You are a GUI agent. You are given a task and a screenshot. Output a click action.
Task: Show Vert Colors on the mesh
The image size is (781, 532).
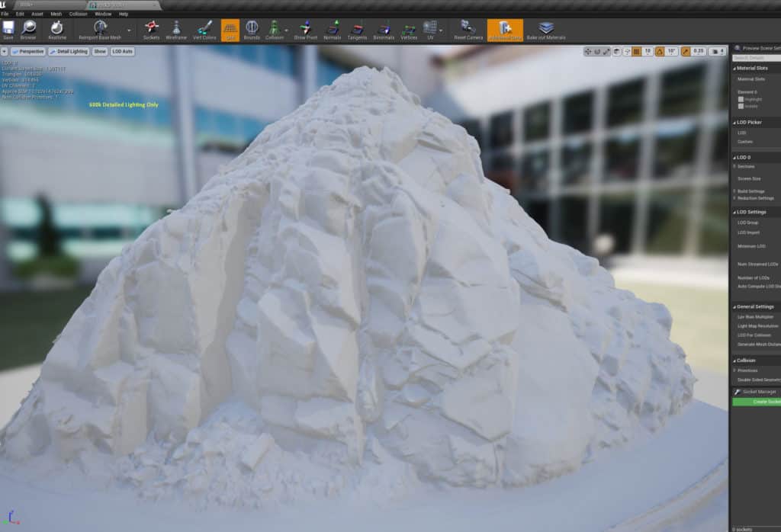tap(204, 30)
